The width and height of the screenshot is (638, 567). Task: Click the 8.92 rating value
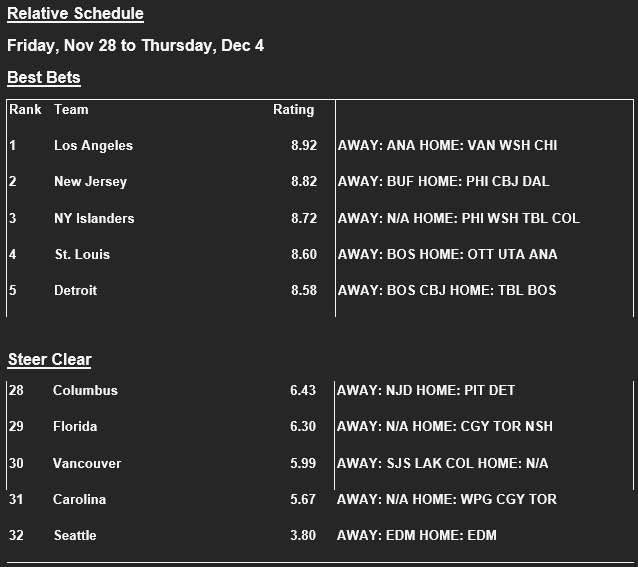coord(303,145)
